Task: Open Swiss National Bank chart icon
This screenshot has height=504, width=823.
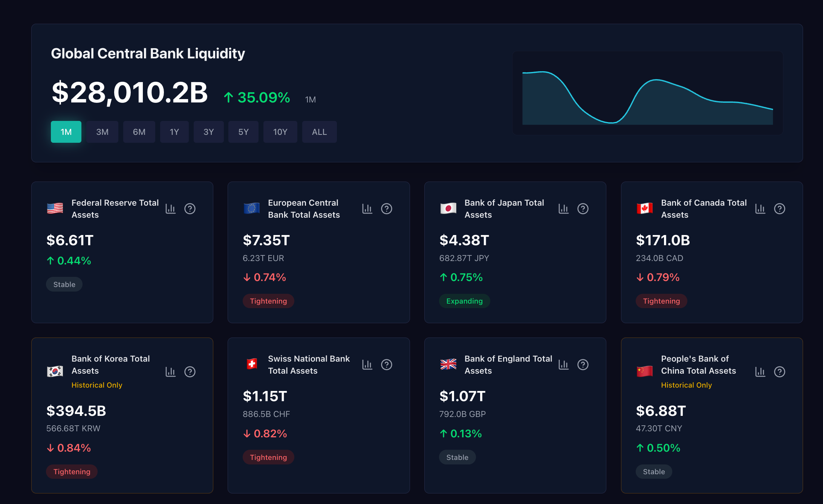Action: pyautogui.click(x=367, y=365)
